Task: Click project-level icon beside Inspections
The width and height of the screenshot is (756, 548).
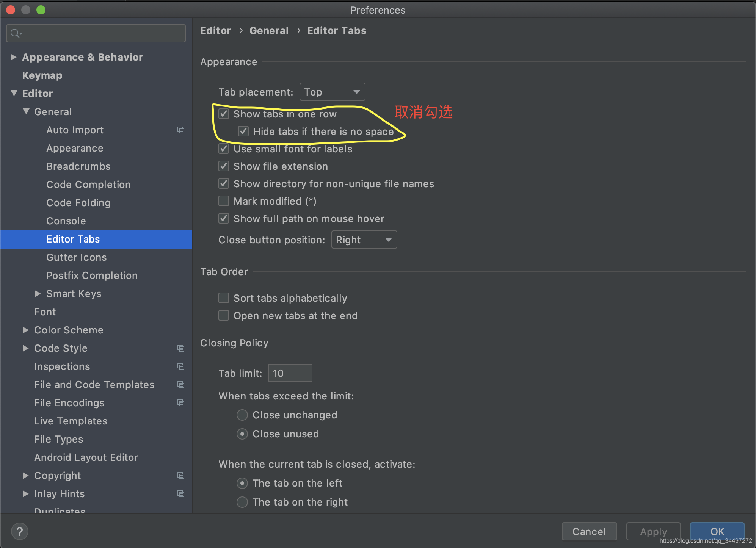Action: (181, 366)
